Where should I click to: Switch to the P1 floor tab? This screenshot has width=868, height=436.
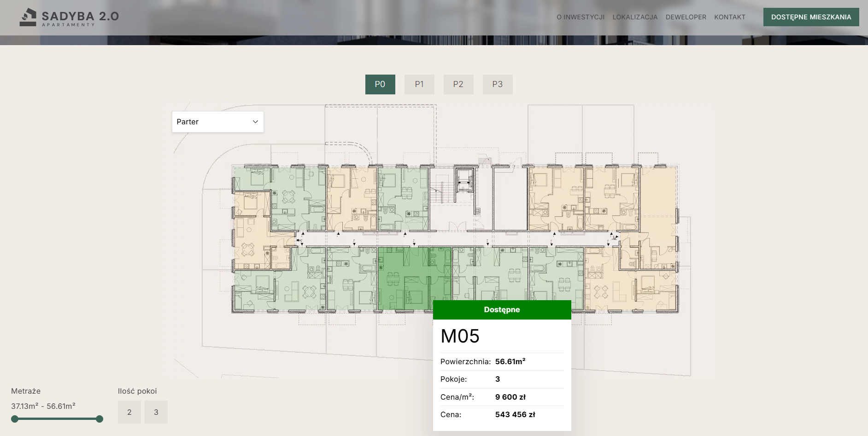tap(419, 84)
